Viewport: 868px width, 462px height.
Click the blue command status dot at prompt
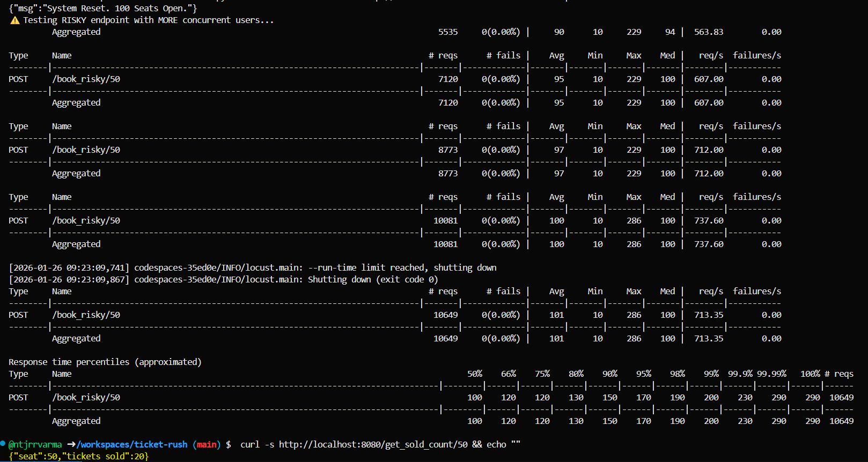tap(3, 443)
